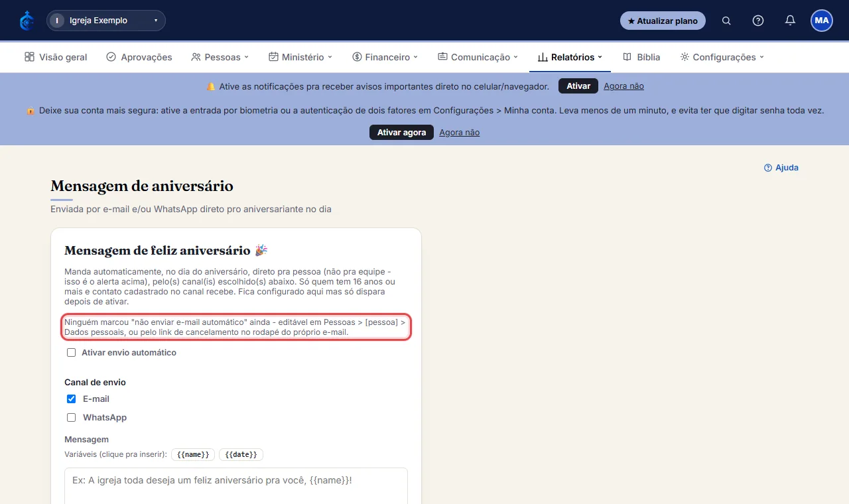
Task: Click the Relatórios bar chart icon
Action: tap(543, 57)
